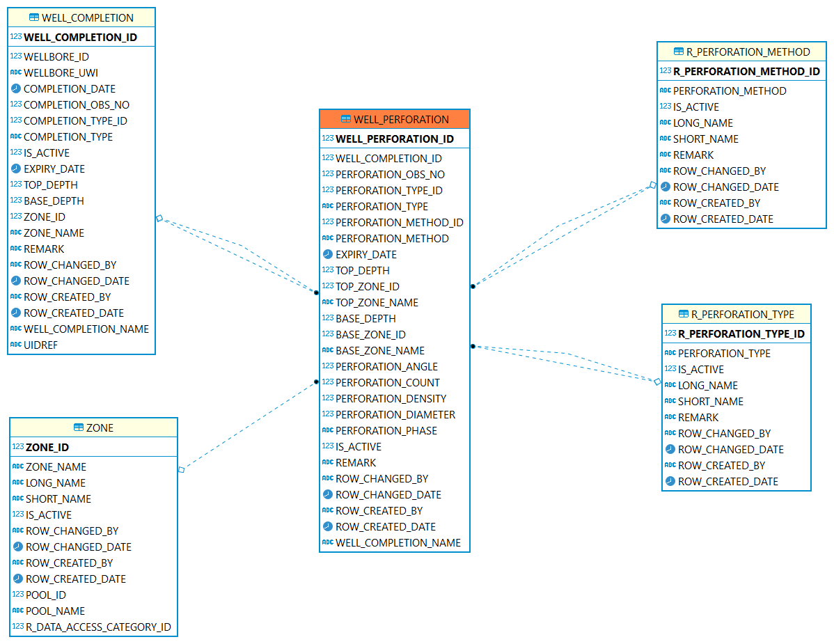Click the text icon next to WELLBORE_UWI
Image resolution: width=834 pixels, height=644 pixels.
coord(16,72)
